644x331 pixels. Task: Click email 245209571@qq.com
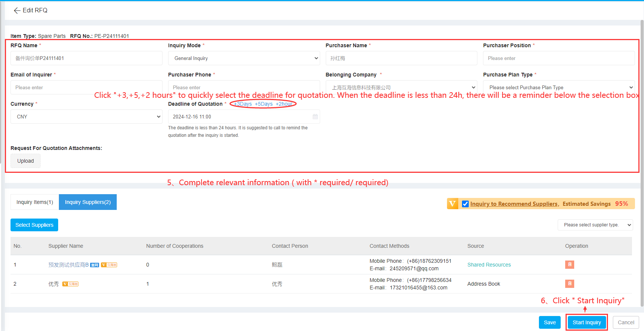coord(414,268)
